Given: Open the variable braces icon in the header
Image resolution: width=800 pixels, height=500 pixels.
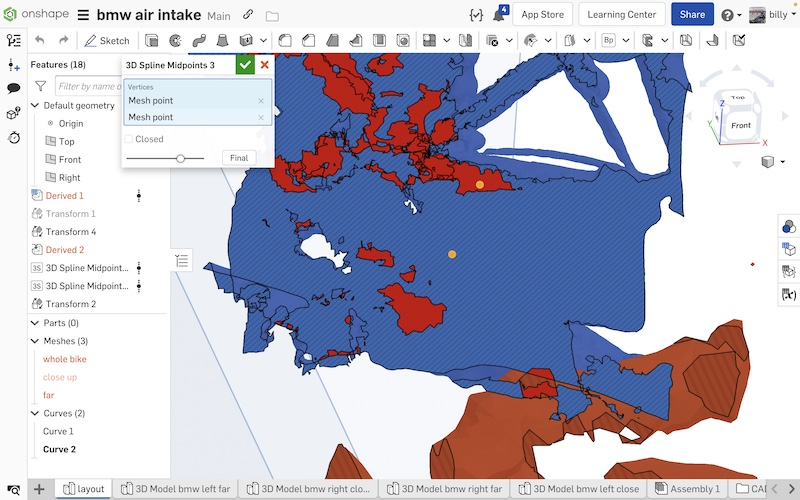Looking at the screenshot, I should [476, 15].
